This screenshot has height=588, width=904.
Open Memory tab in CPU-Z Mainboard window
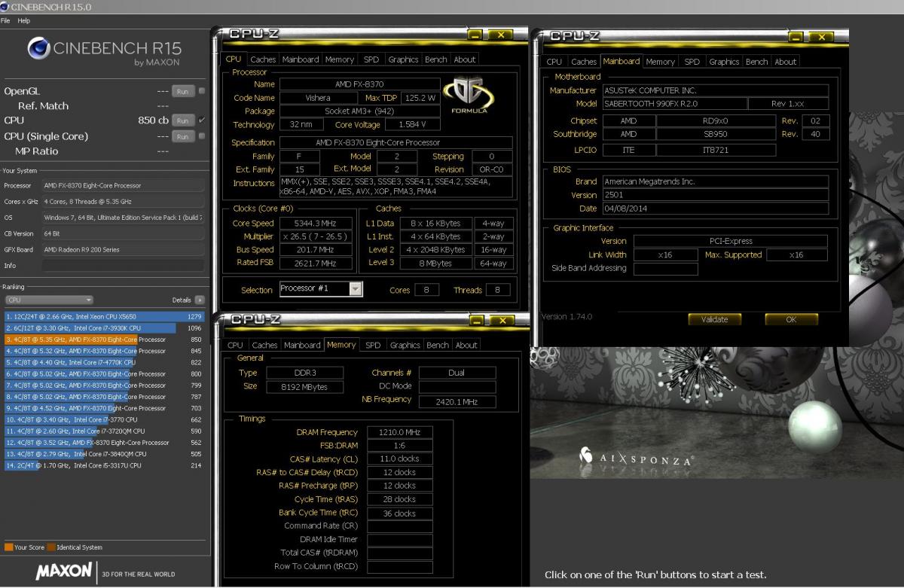[660, 62]
